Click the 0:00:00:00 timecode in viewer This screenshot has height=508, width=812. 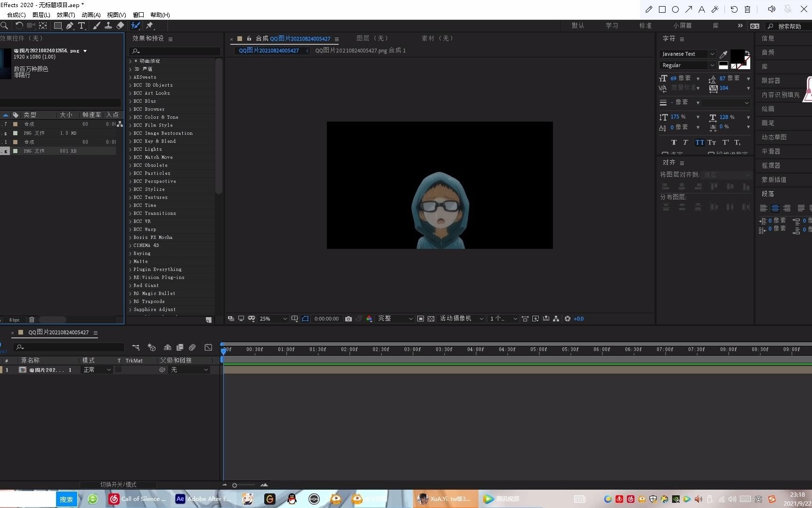coord(326,319)
